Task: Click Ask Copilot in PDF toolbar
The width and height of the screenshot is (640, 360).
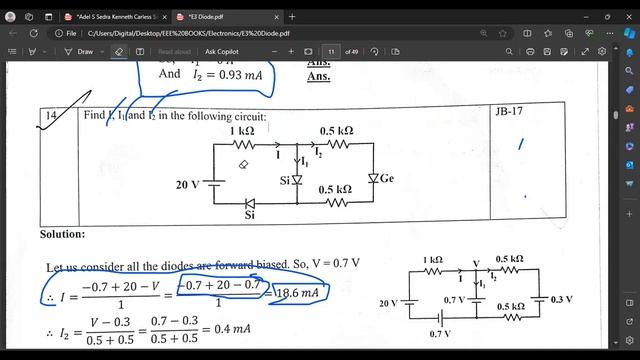Action: tap(222, 51)
